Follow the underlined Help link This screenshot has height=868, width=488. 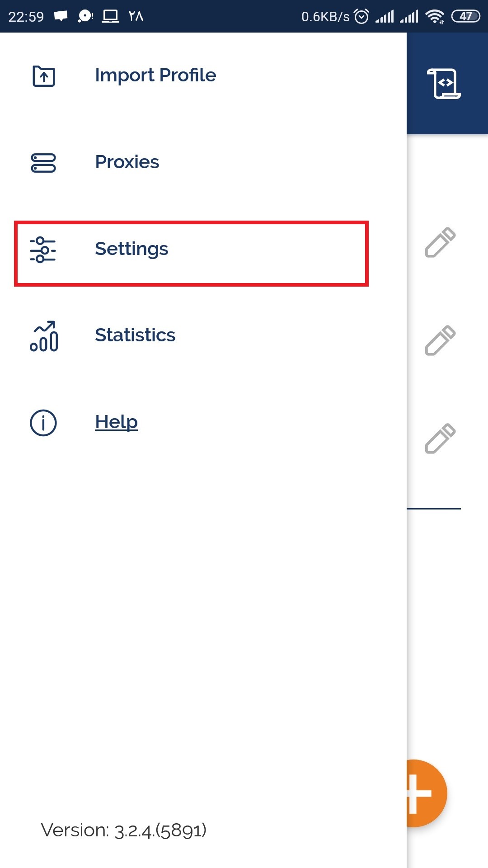tap(116, 422)
